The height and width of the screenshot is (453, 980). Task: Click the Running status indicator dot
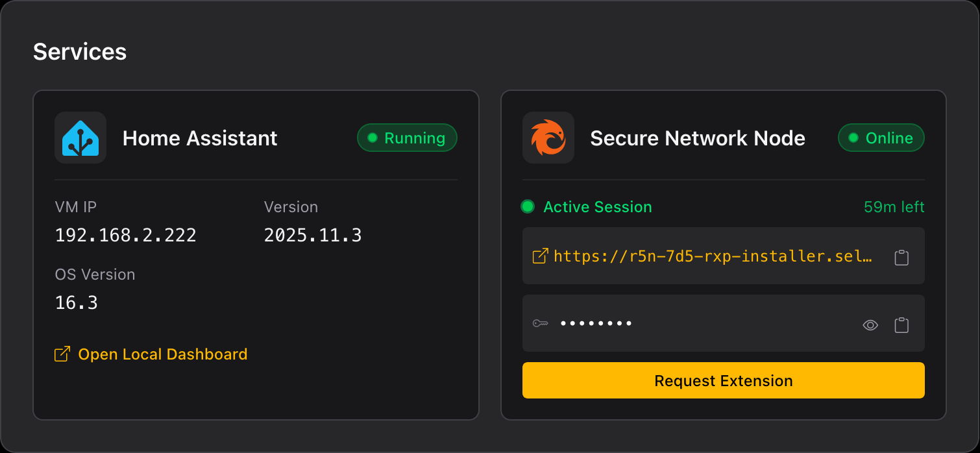tap(371, 138)
